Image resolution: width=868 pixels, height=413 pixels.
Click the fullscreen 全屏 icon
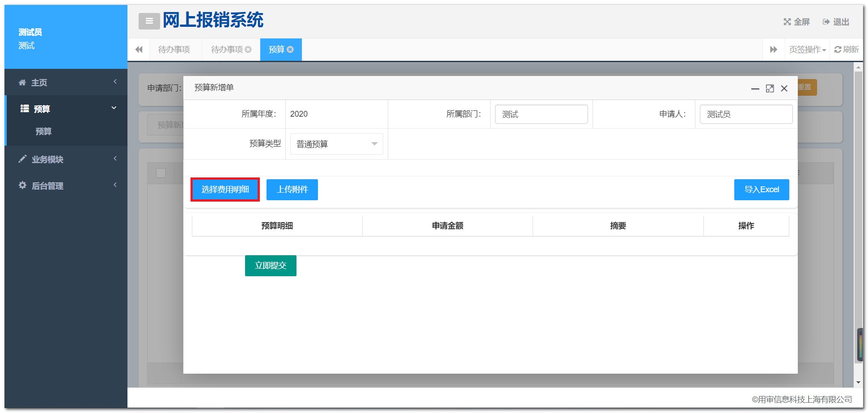pyautogui.click(x=787, y=22)
